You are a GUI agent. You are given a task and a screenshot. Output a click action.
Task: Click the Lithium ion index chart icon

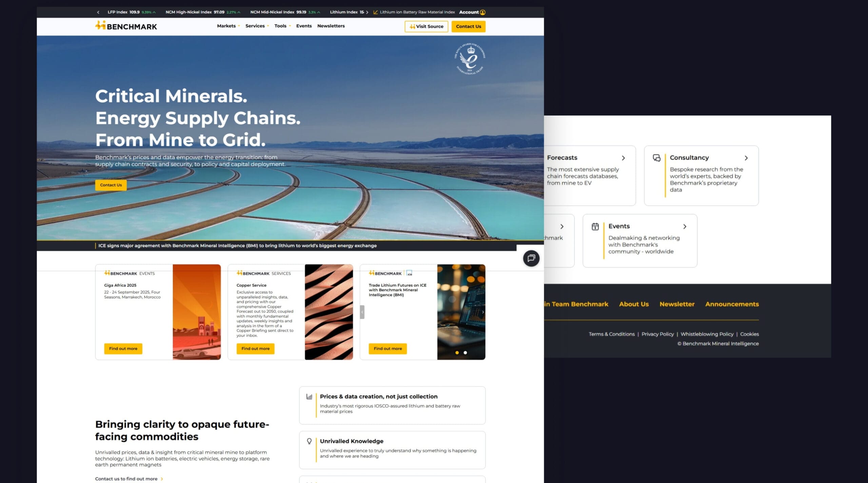tap(375, 12)
